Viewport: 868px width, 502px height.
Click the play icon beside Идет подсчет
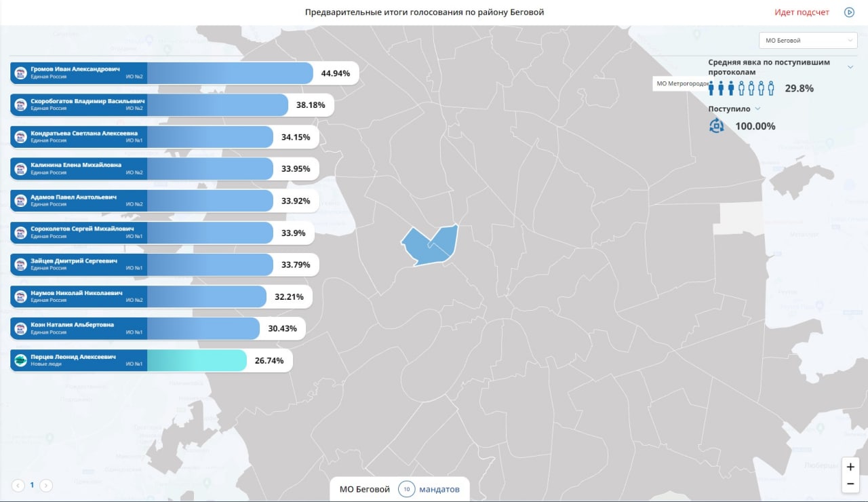(x=849, y=12)
